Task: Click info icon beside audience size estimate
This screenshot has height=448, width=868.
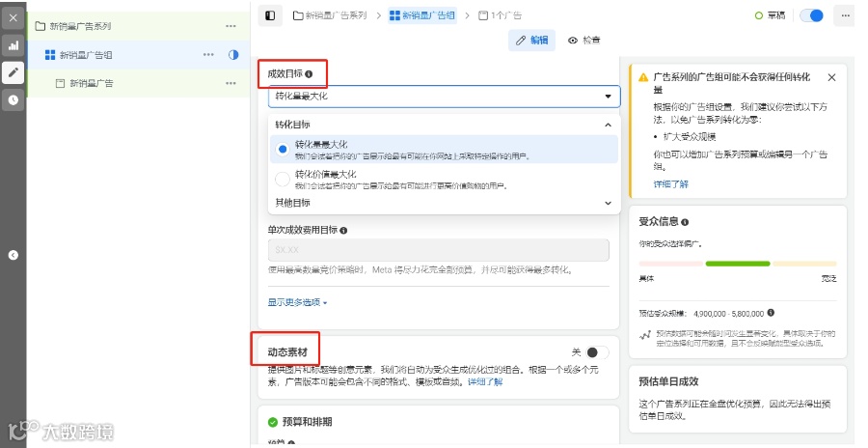Action: (771, 313)
